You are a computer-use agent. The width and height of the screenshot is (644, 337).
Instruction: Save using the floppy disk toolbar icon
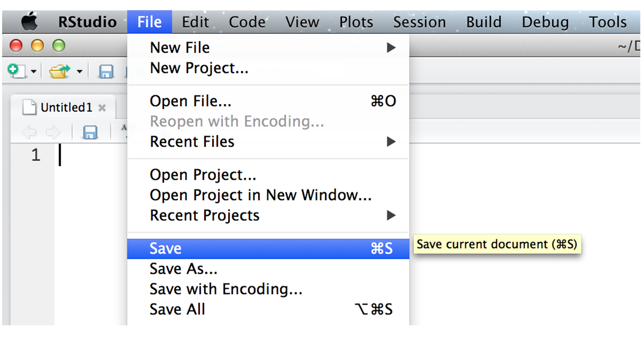pyautogui.click(x=106, y=71)
